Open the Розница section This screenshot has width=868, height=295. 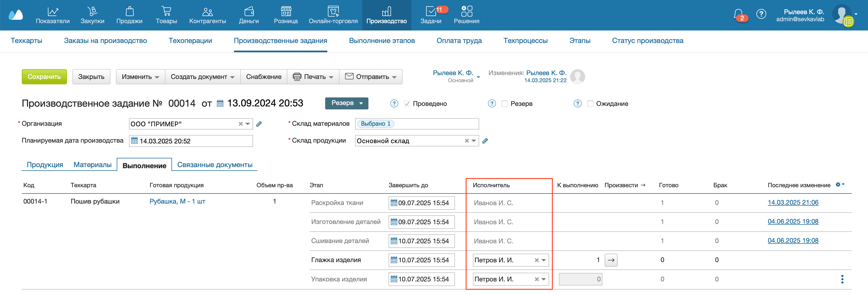point(285,15)
